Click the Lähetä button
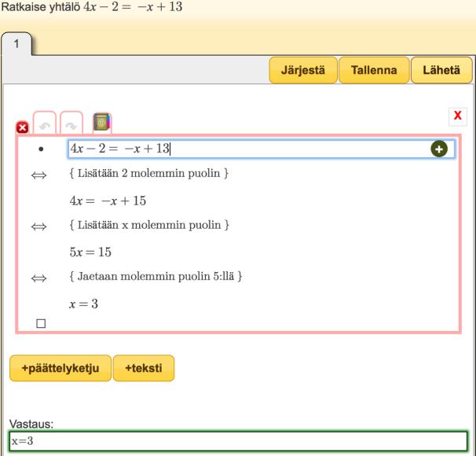476x456 pixels. 441,70
